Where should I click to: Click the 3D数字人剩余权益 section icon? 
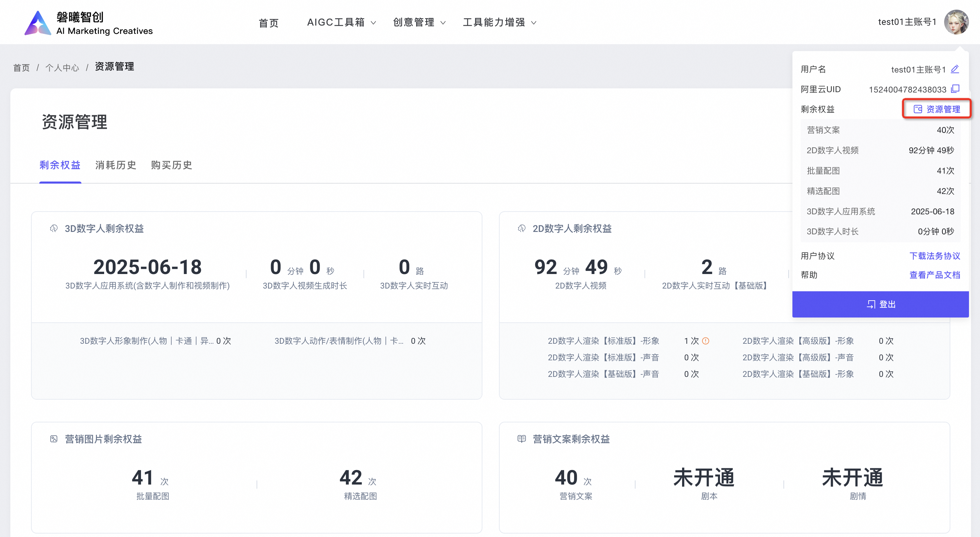tap(54, 228)
